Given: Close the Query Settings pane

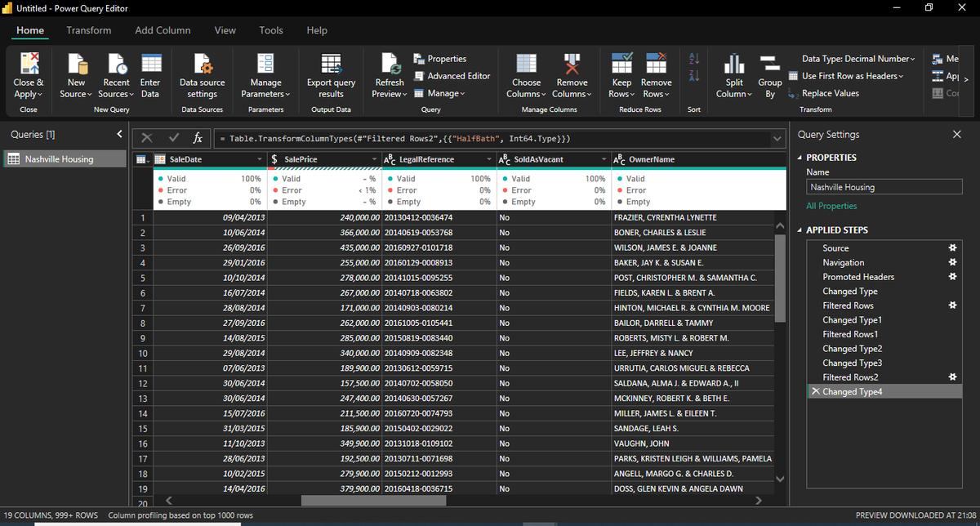Looking at the screenshot, I should tap(957, 134).
